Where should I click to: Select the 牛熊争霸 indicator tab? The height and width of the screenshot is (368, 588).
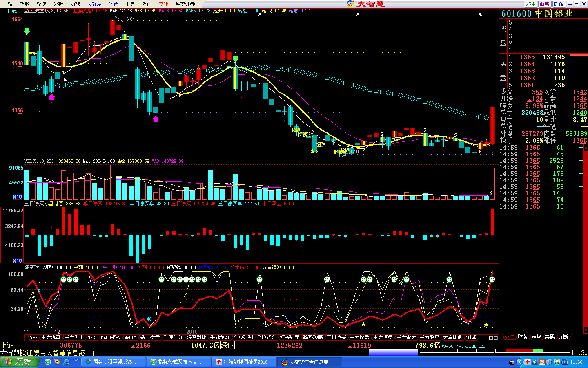(x=220, y=337)
